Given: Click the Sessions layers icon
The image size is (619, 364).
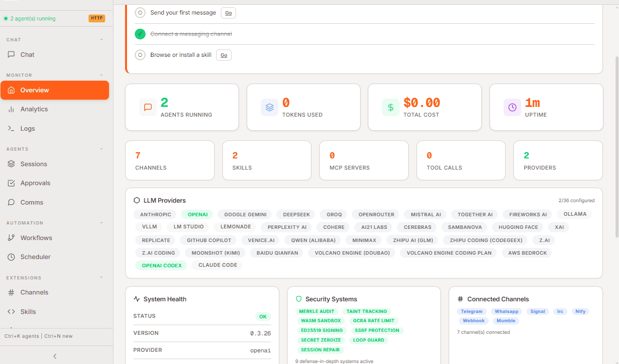Looking at the screenshot, I should (11, 164).
